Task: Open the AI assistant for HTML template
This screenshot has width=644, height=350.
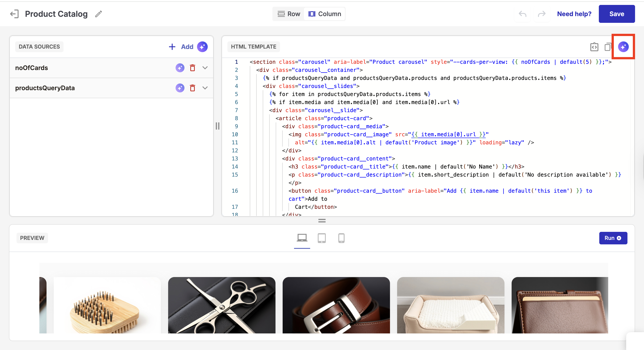Action: [623, 47]
